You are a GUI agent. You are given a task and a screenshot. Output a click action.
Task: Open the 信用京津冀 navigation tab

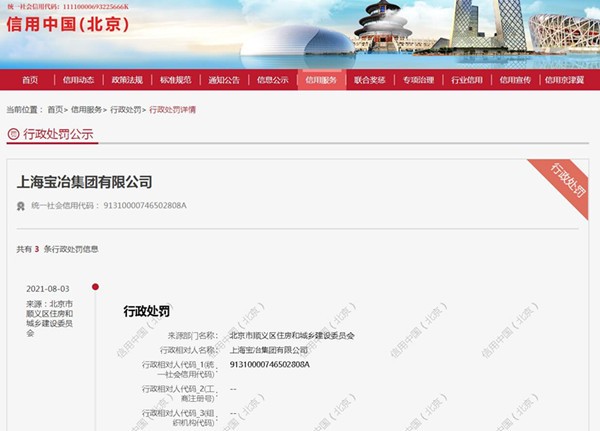click(566, 80)
